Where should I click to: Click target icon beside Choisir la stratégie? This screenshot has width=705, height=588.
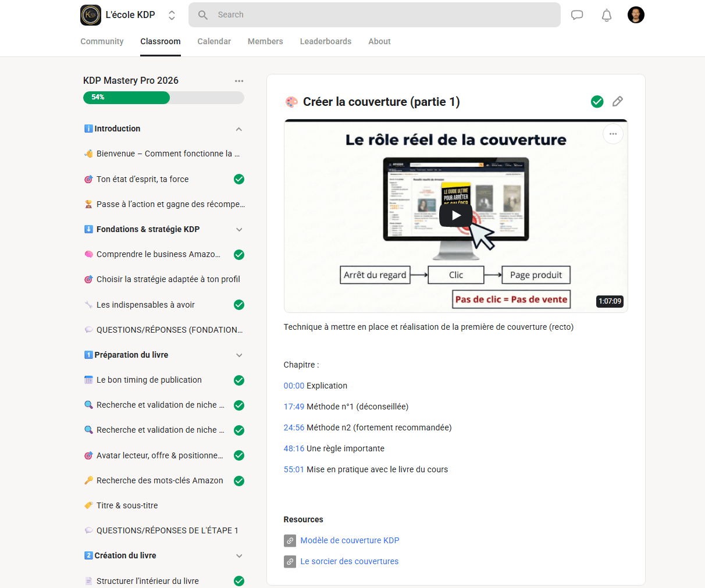[88, 279]
